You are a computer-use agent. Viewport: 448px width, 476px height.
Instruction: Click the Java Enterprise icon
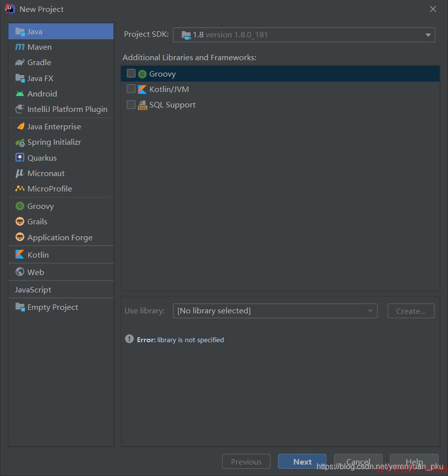20,126
